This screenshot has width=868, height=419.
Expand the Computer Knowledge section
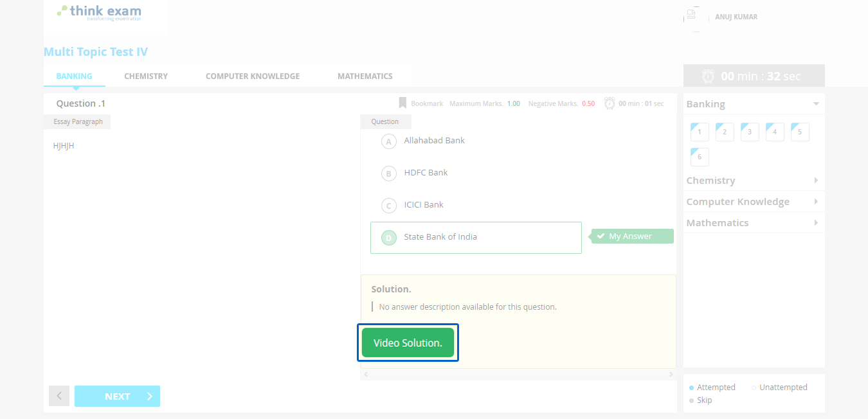pos(754,202)
